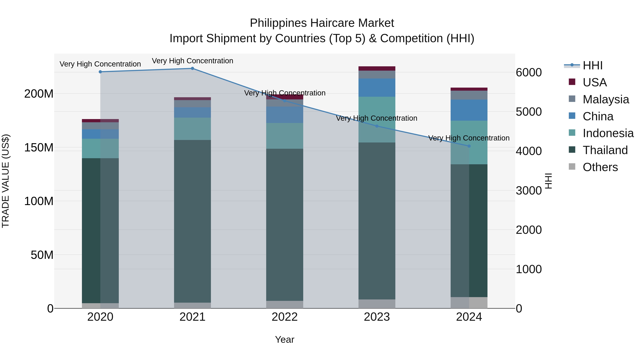Select the 2023 HHI data point

(x=377, y=126)
